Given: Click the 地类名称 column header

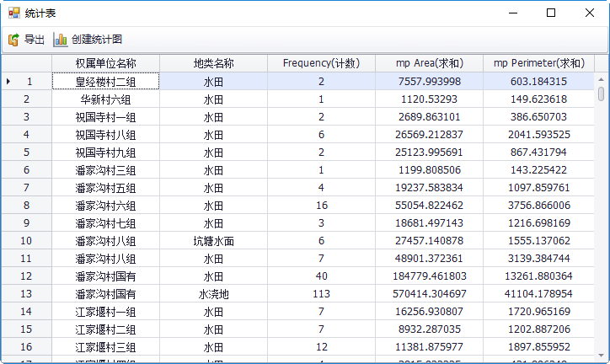Looking at the screenshot, I should coord(213,63).
